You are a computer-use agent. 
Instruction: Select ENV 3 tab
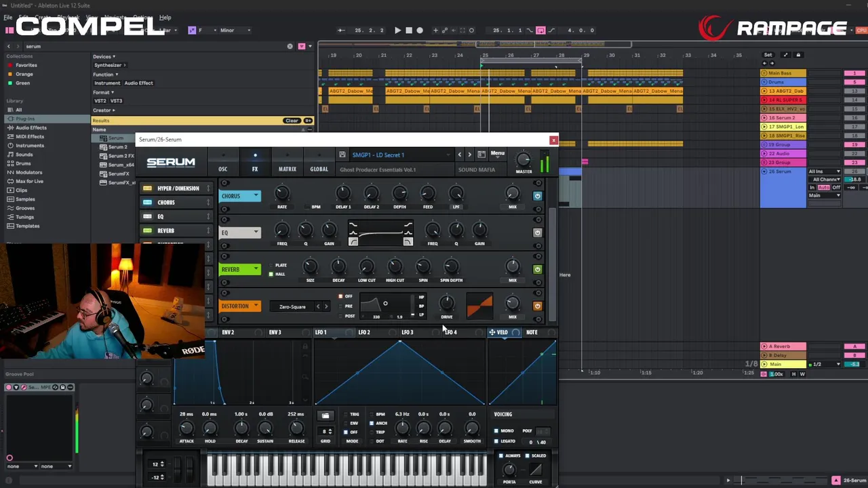click(275, 332)
